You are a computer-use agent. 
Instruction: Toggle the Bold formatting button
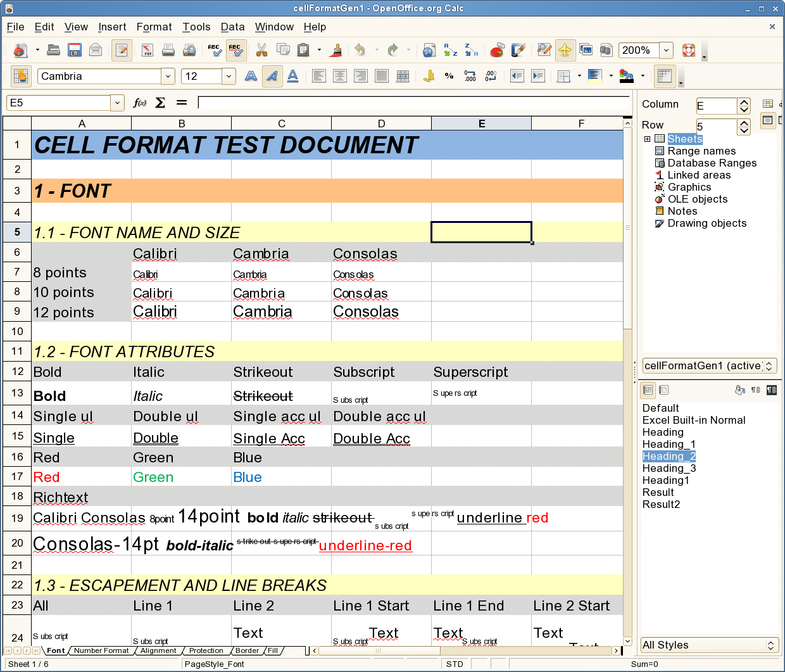click(x=251, y=76)
